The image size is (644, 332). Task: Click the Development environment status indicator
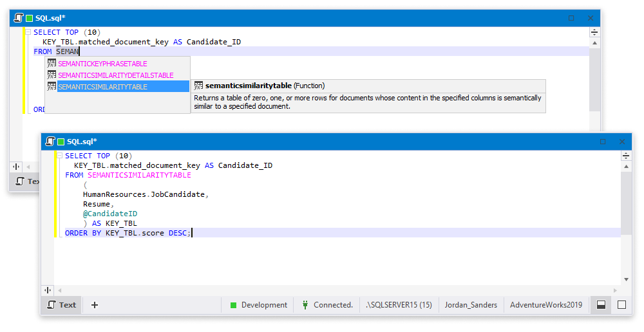259,305
